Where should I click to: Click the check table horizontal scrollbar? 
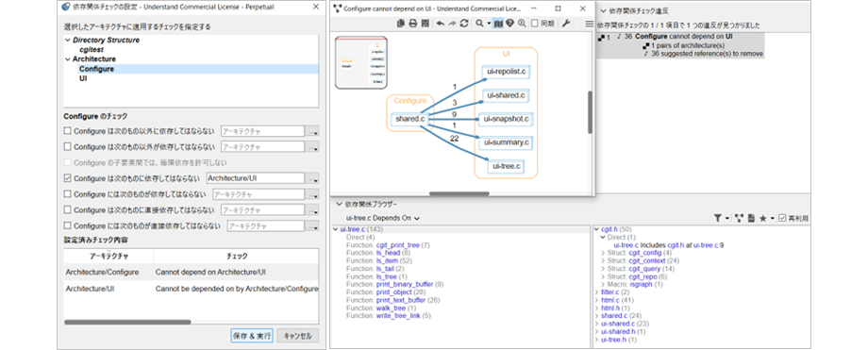(127, 321)
